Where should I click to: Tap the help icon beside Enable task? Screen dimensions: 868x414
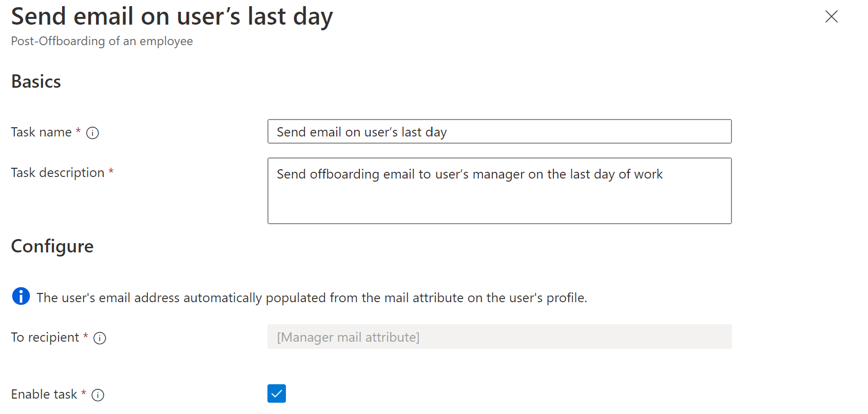[x=98, y=395]
